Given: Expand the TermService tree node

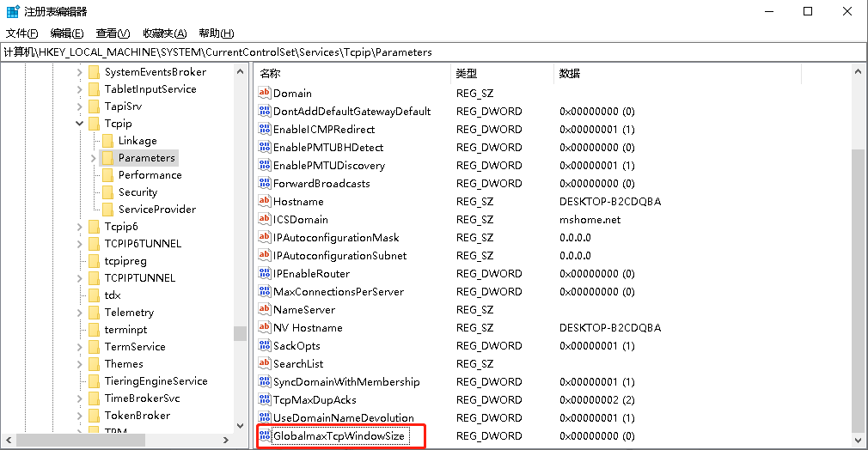Looking at the screenshot, I should pyautogui.click(x=80, y=347).
